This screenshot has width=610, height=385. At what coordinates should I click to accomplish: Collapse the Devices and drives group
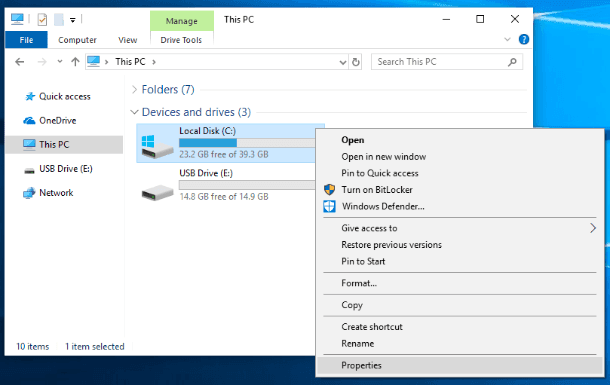[x=135, y=112]
